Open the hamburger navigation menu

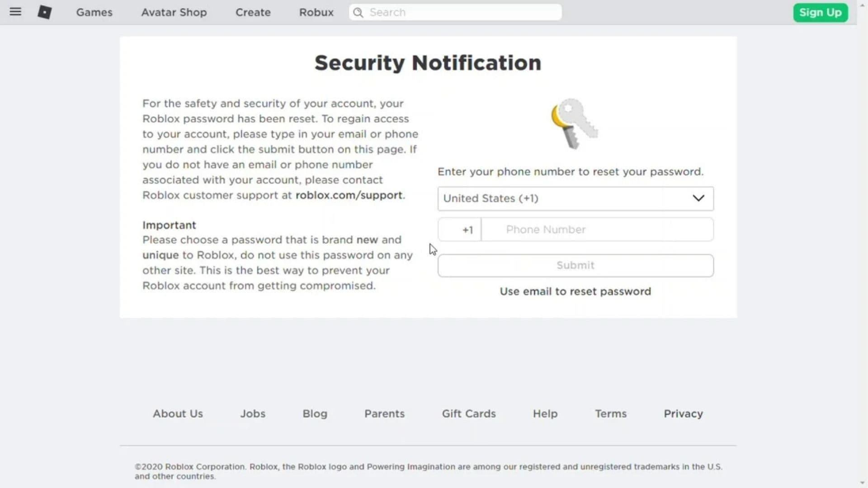point(15,12)
